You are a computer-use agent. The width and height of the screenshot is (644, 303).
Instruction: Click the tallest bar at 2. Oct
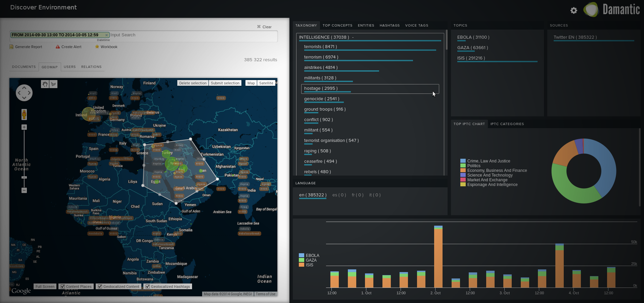click(438, 257)
